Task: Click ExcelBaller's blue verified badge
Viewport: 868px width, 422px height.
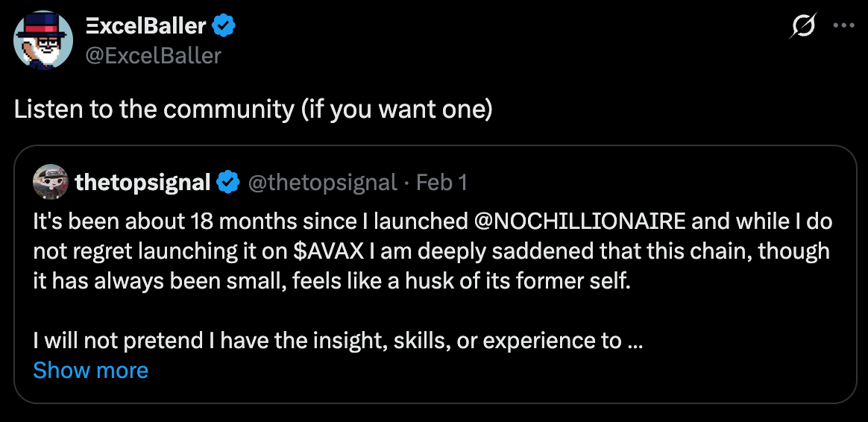Action: (224, 26)
